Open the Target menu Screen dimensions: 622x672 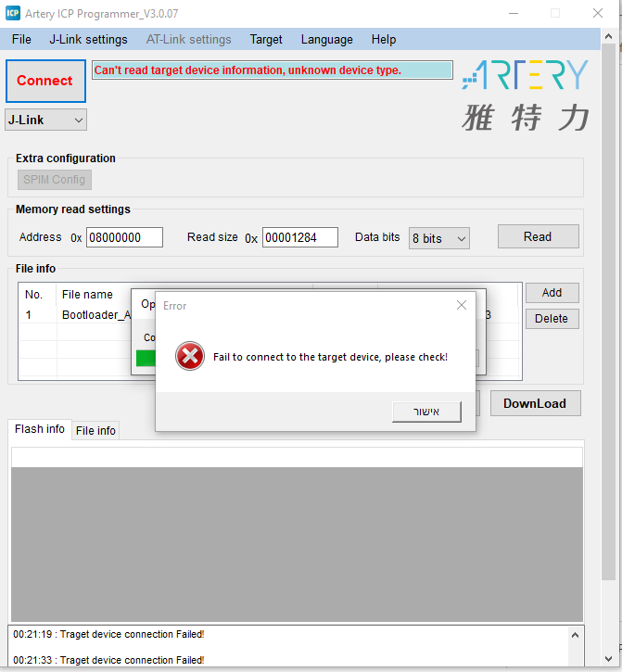[266, 40]
